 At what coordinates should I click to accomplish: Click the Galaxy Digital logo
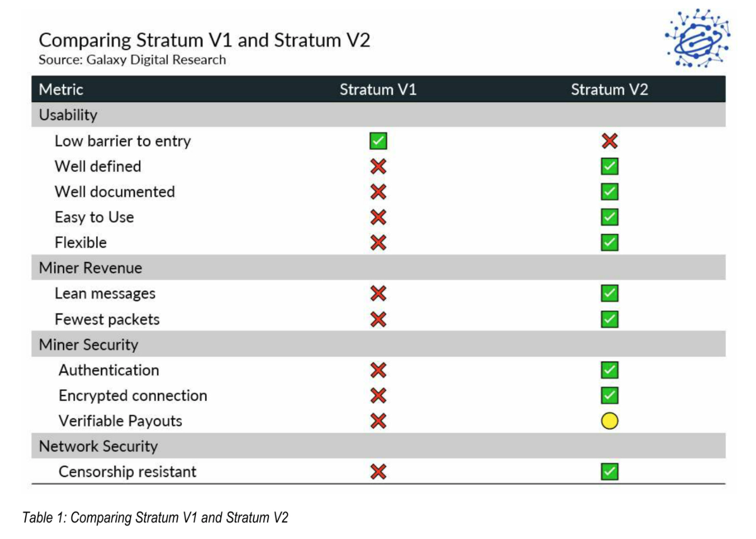tap(698, 38)
